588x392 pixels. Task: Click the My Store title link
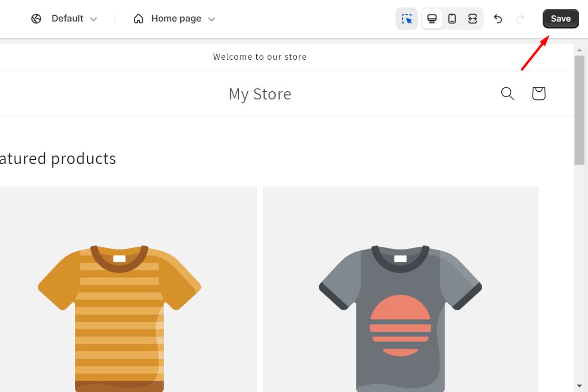coord(260,94)
